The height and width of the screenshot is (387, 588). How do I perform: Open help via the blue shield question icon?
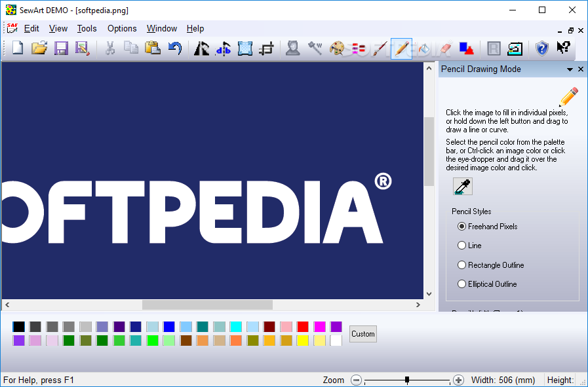point(542,48)
